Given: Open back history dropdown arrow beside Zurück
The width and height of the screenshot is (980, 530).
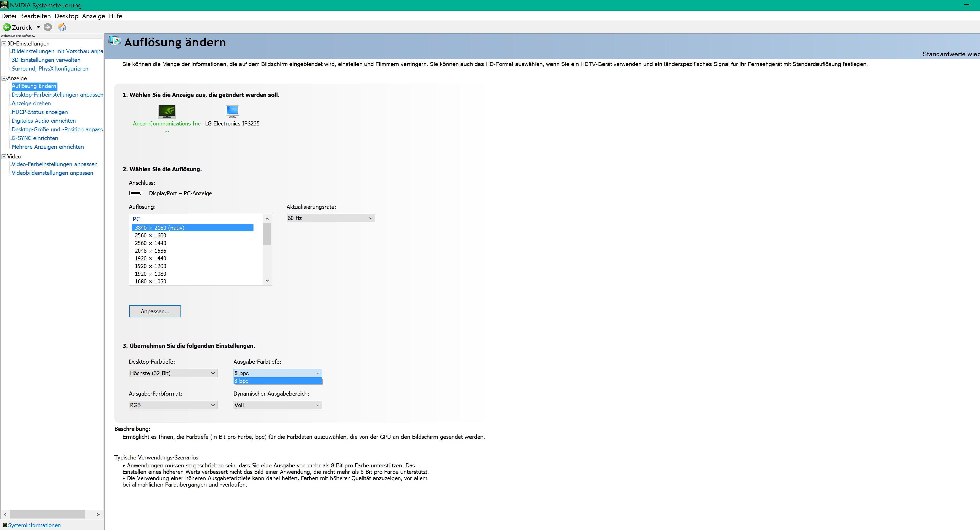Looking at the screenshot, I should 38,27.
